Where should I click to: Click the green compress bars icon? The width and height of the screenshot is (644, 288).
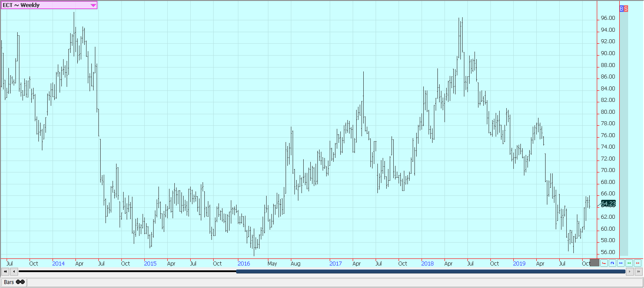629,263
